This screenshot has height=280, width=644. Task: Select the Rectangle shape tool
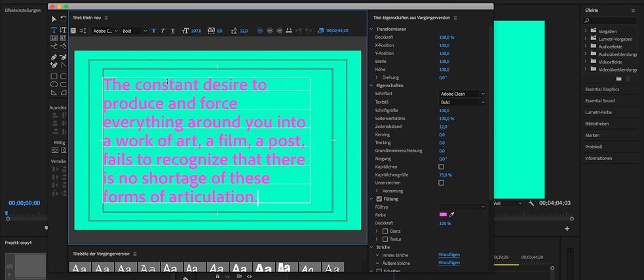tap(54, 76)
